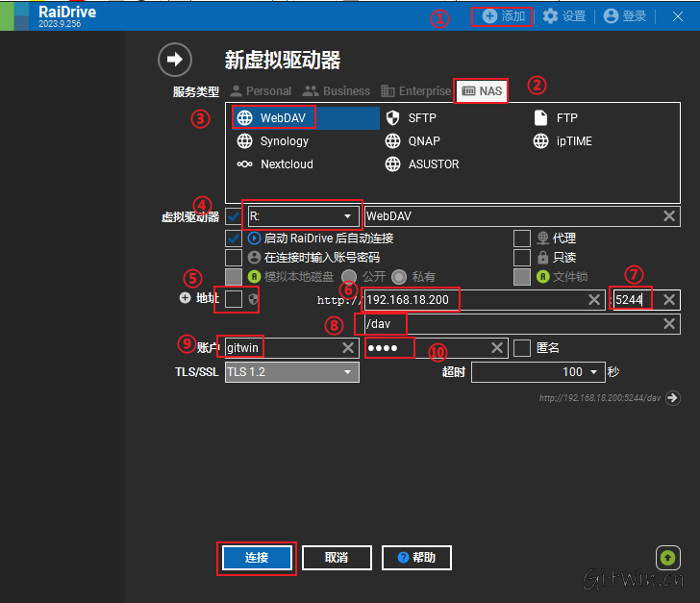Click the plus icon beside 地址
This screenshot has width=700, height=603.
tap(185, 297)
